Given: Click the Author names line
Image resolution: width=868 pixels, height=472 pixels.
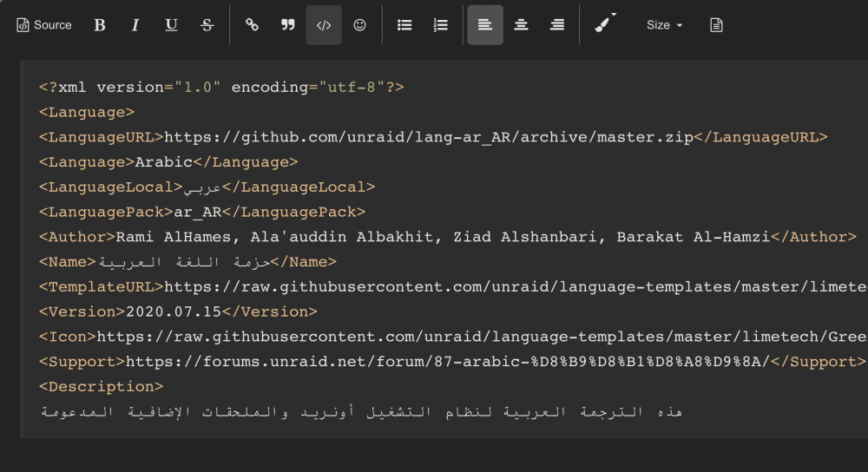Looking at the screenshot, I should tap(448, 237).
